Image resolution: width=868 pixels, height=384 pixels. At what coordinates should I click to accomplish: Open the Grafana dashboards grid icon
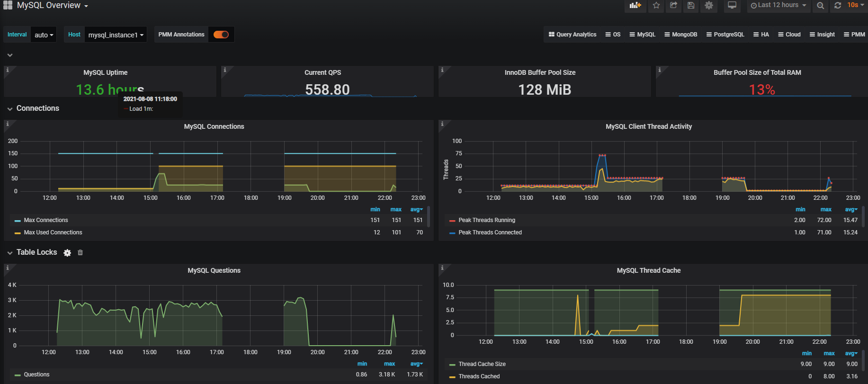[8, 5]
